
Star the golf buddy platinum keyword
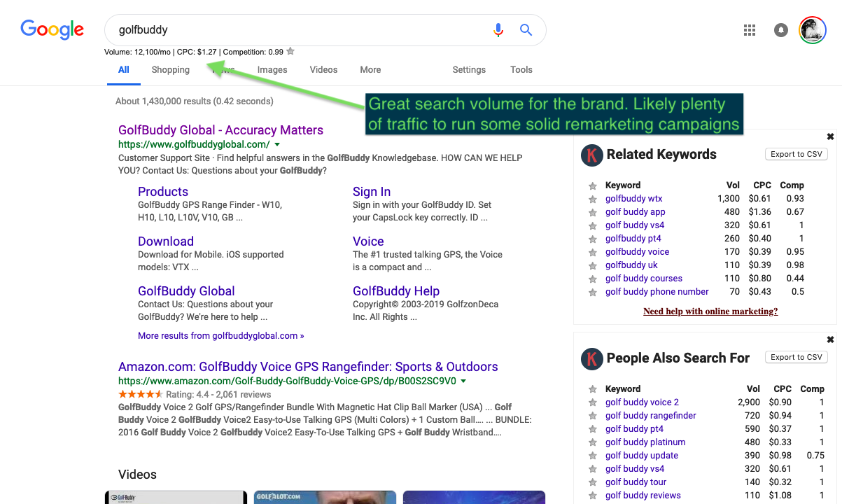point(593,442)
